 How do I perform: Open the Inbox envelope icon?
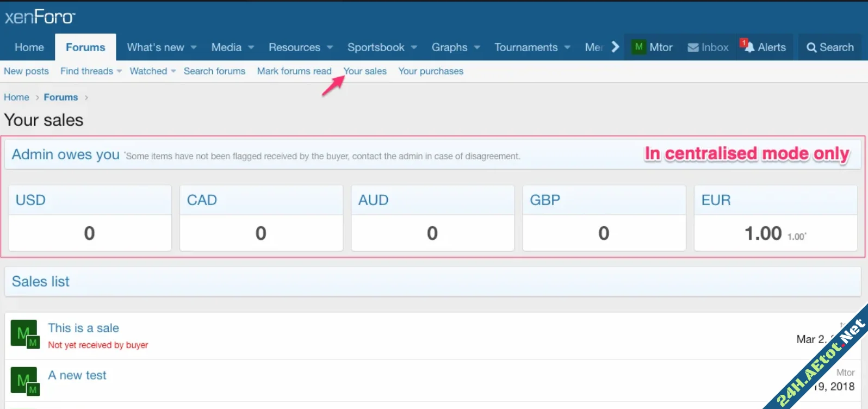(693, 48)
